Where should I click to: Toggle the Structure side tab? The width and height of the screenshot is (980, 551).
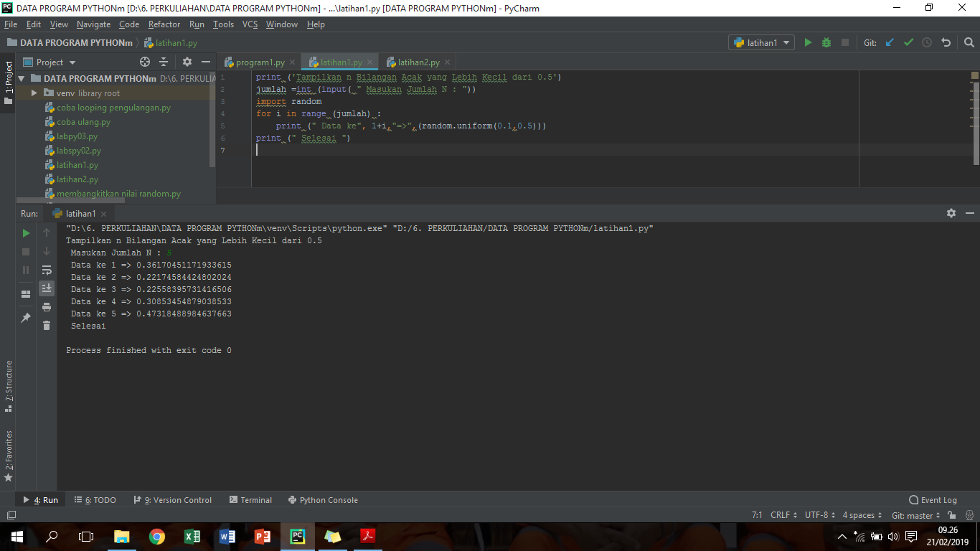pos(8,386)
